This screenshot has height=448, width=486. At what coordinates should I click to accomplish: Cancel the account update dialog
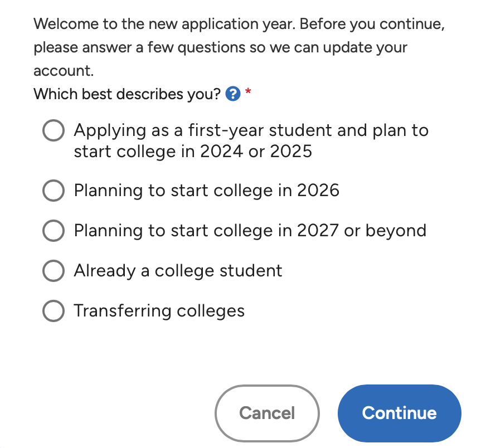tap(267, 413)
